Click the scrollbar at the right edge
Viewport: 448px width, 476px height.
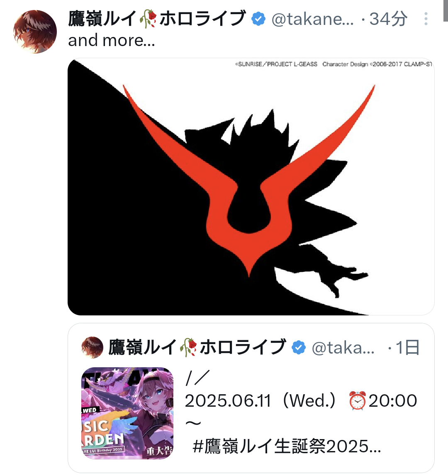click(x=446, y=11)
